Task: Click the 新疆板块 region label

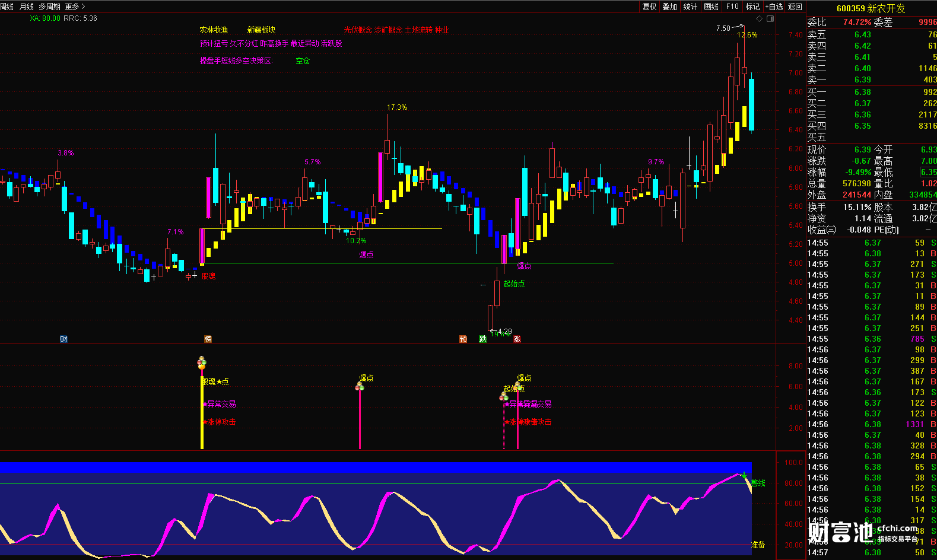Action: tap(262, 30)
